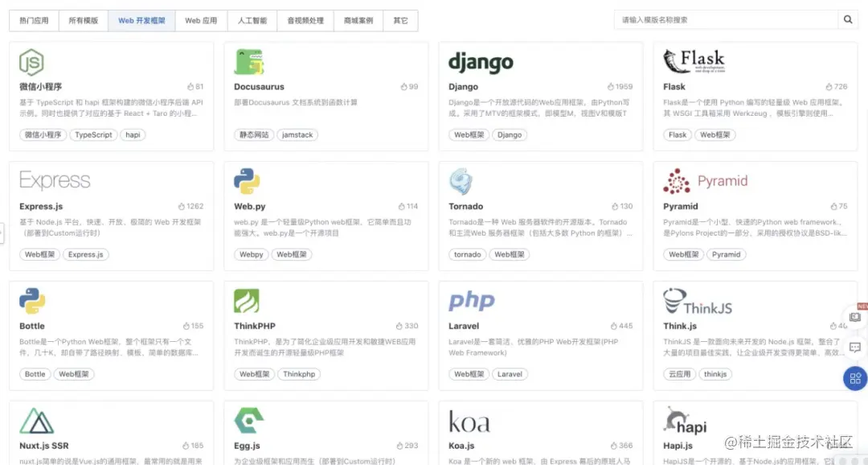Open the Think.js card title
The height and width of the screenshot is (465, 868).
680,326
